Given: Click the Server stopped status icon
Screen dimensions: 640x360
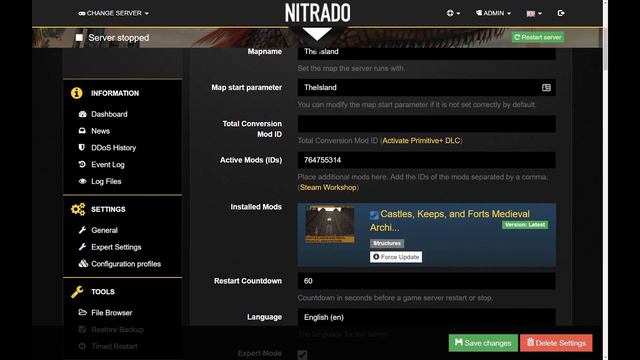Looking at the screenshot, I should click(x=79, y=38).
